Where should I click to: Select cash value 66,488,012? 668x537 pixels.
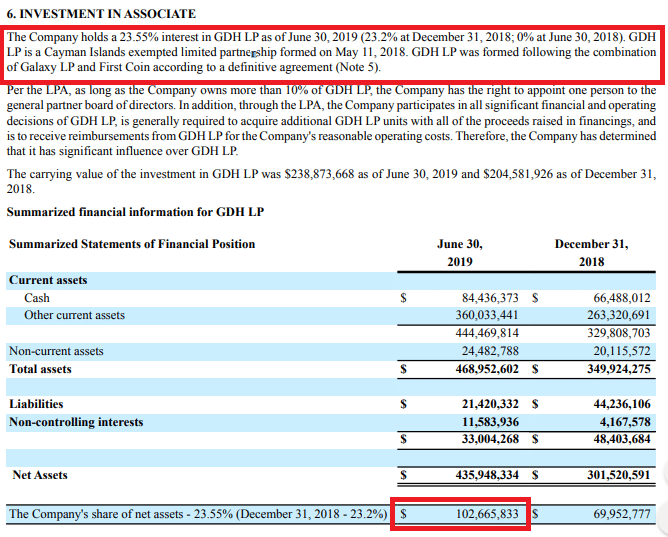coord(622,298)
